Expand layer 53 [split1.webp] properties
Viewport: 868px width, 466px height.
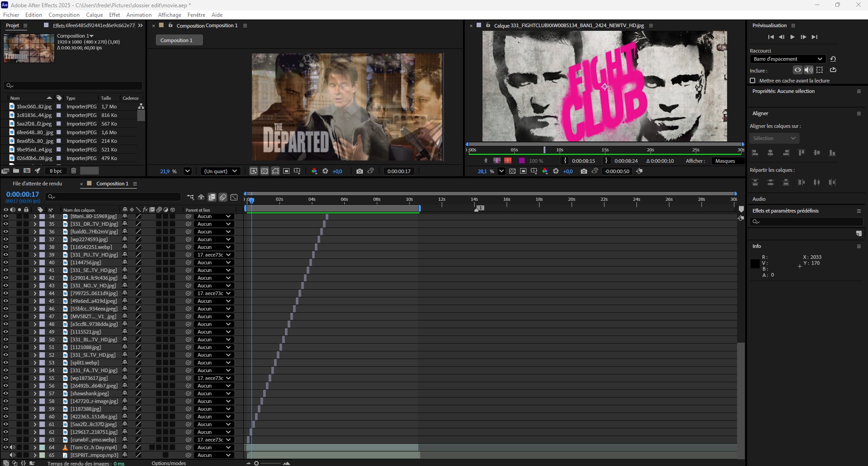pos(35,363)
